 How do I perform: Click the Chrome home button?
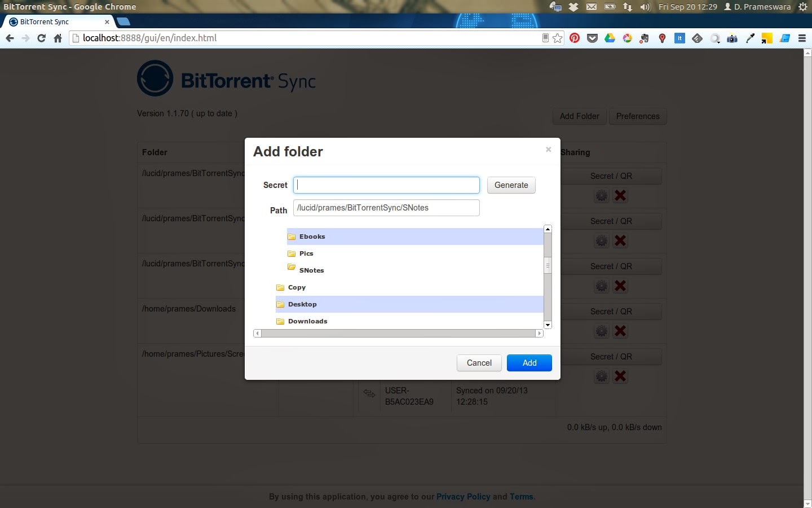click(58, 38)
